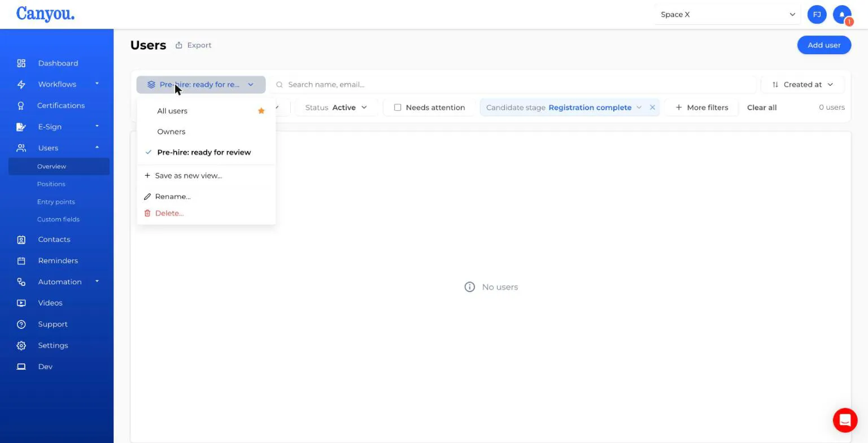The width and height of the screenshot is (868, 443).
Task: Open the Dashboard icon in sidebar
Action: click(x=21, y=63)
